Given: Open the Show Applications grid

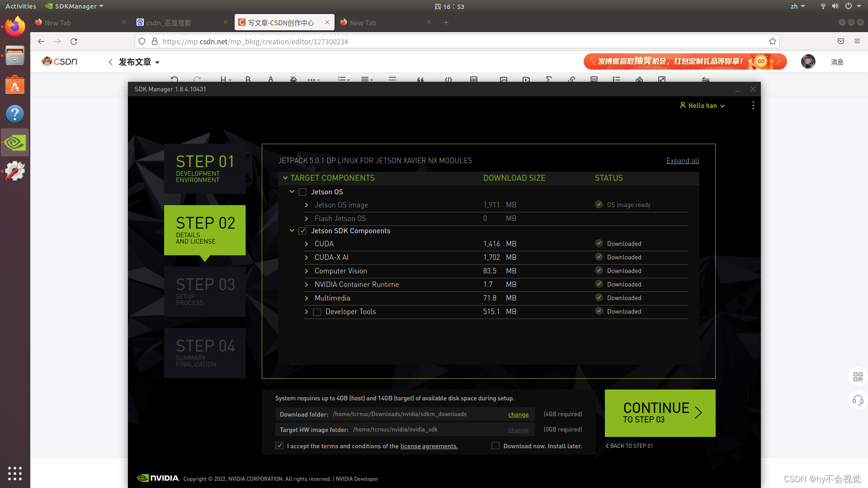Looking at the screenshot, I should point(15,473).
